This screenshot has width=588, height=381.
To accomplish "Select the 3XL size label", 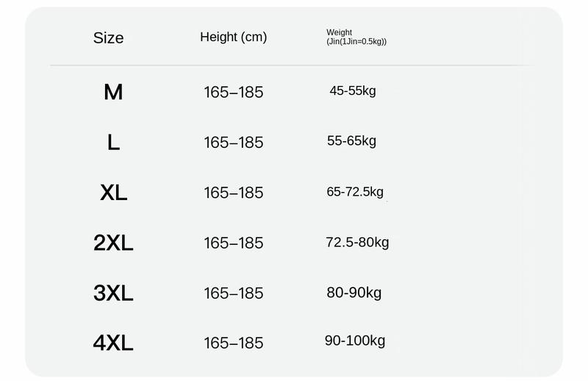I will point(113,293).
